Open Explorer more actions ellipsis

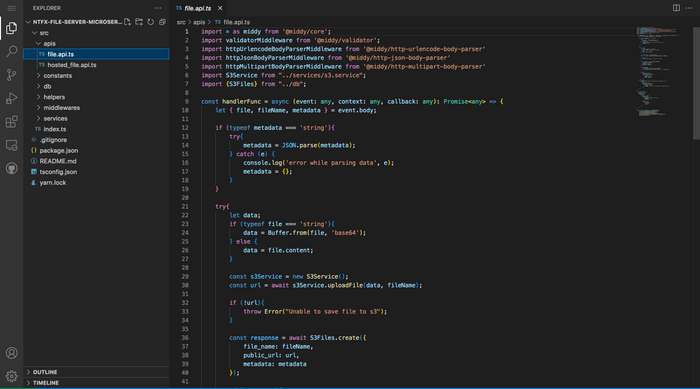tap(158, 8)
